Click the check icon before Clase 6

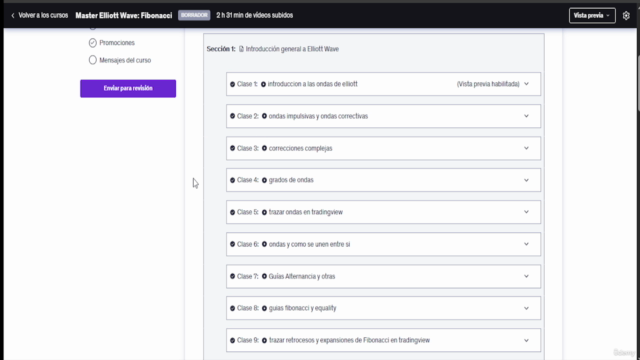pos(232,244)
